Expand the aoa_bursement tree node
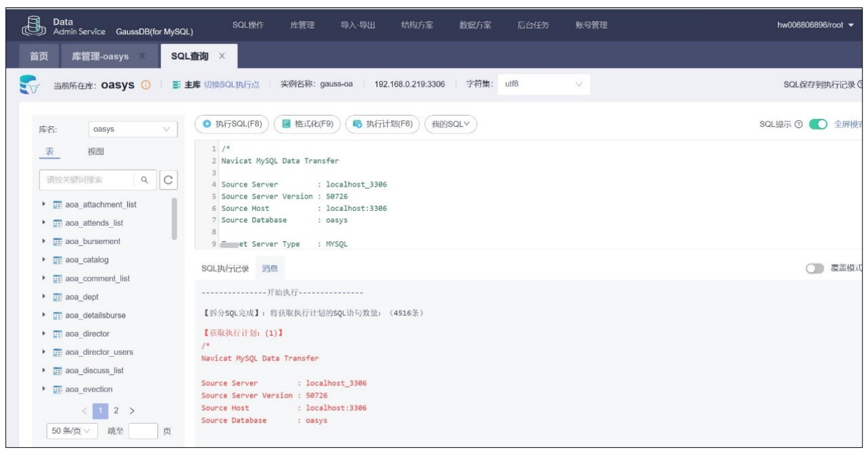The width and height of the screenshot is (868, 452). [44, 241]
